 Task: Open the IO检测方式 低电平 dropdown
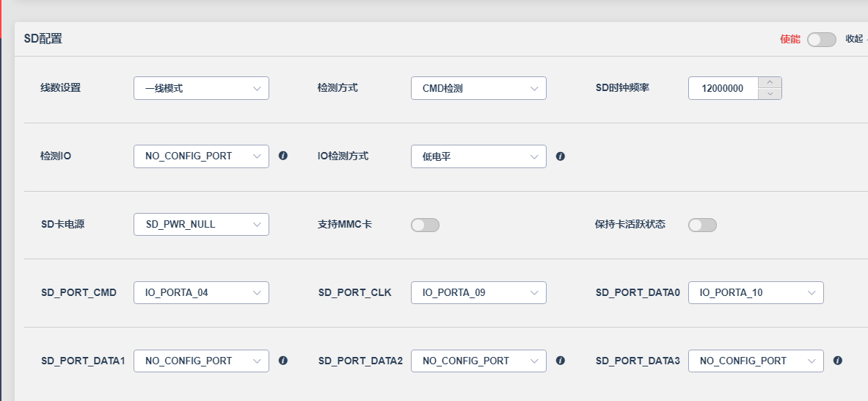click(x=478, y=156)
